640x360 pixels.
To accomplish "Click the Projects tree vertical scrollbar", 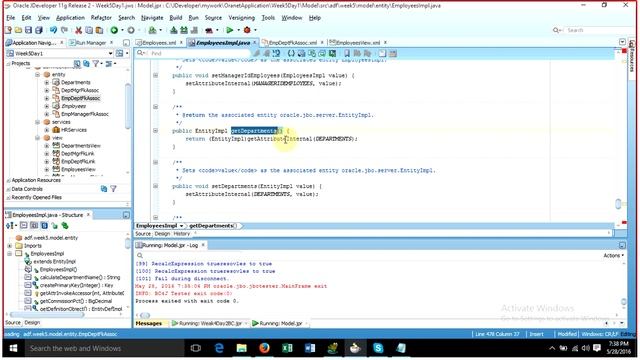I will (x=128, y=106).
